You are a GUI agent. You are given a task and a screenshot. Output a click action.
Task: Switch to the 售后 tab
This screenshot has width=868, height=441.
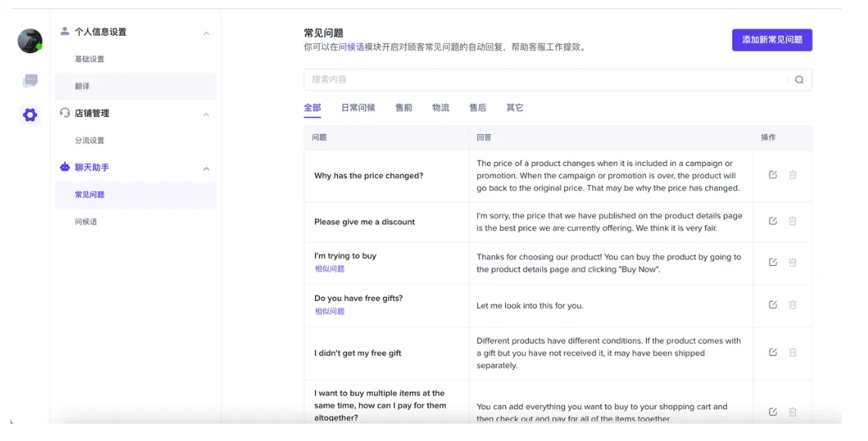click(x=478, y=108)
